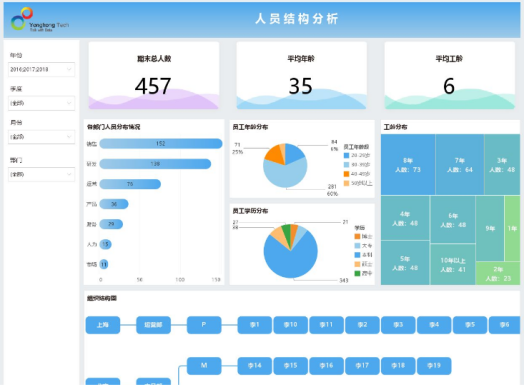Image resolution: width=524 pixels, height=388 pixels.
Task: Select the bar labeled 138
Action: 155,164
